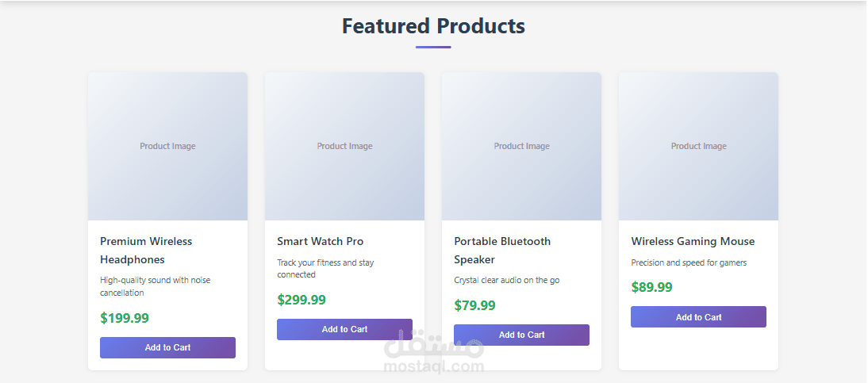Click the $199.99 headphones price

(x=125, y=318)
